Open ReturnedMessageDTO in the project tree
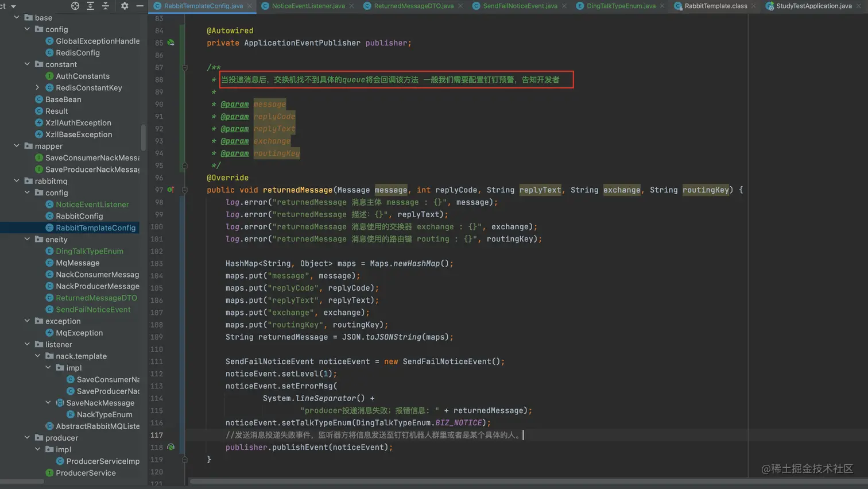Screen dimensions: 868x489 click(91, 298)
